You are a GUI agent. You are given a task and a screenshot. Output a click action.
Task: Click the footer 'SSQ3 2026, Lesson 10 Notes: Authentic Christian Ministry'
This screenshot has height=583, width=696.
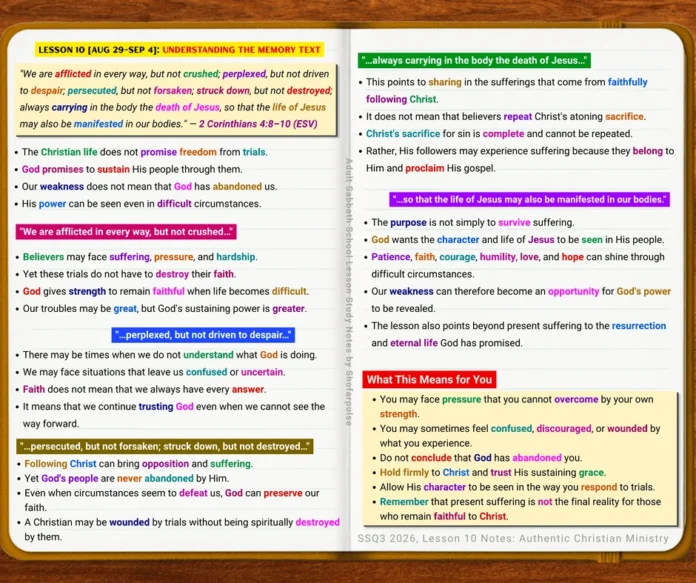(x=513, y=539)
